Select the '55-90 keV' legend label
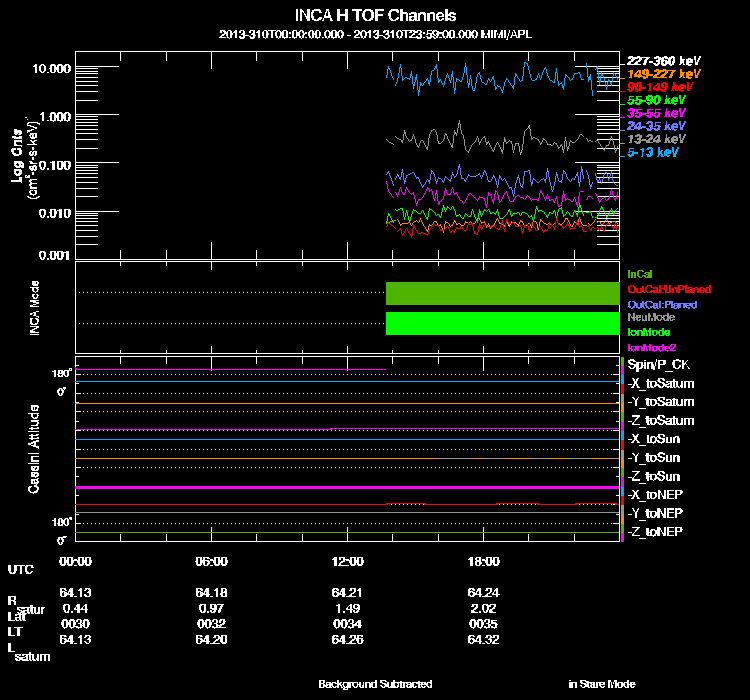Viewport: 750px width, 700px height. tap(656, 100)
